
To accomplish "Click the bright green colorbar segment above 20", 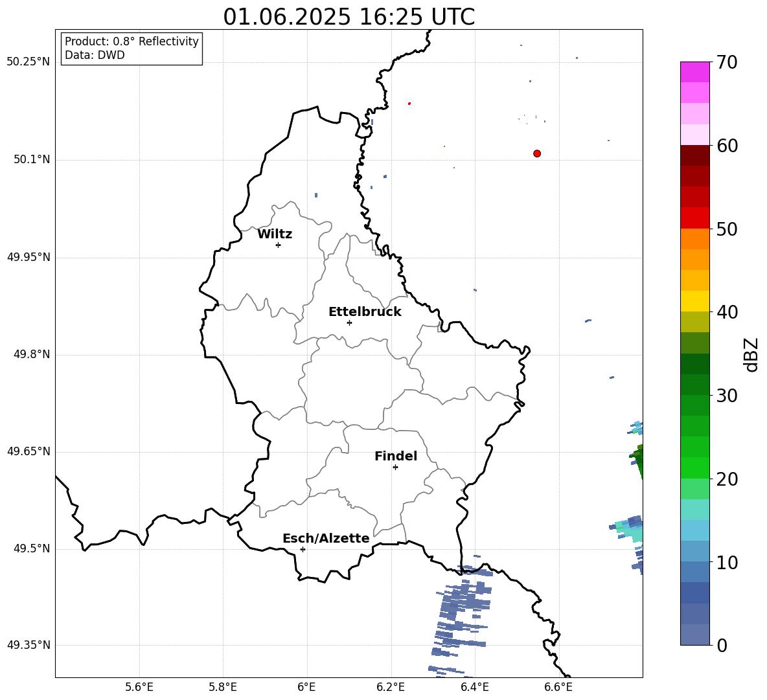I will [x=694, y=468].
